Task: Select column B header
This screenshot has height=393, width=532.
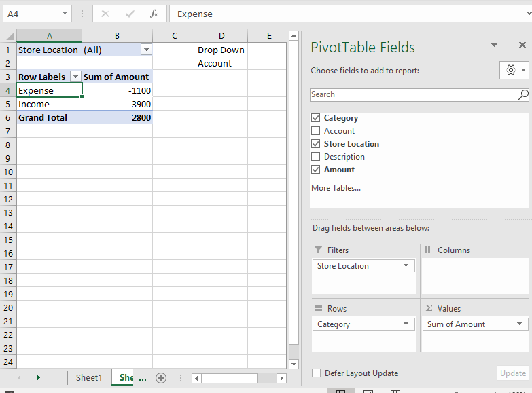Action: 117,36
